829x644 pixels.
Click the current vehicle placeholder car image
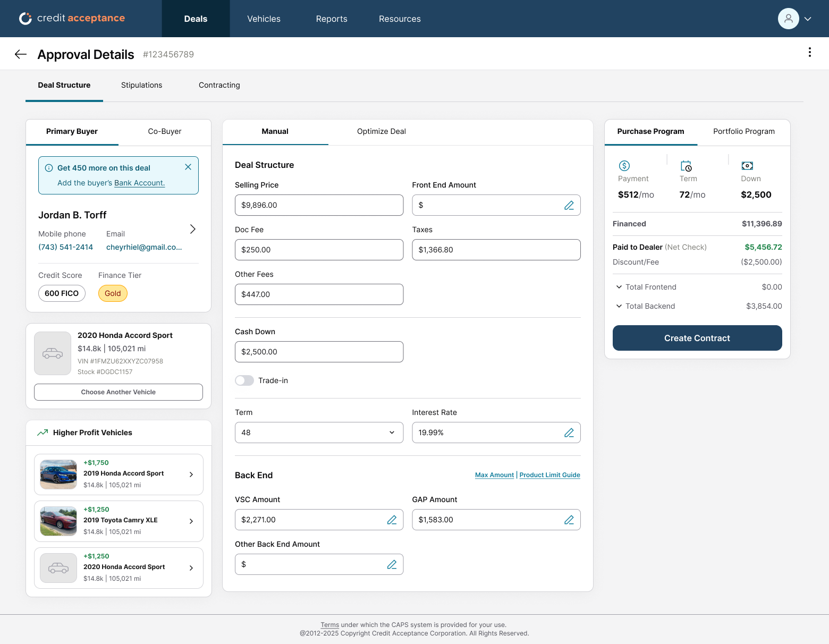pyautogui.click(x=53, y=353)
